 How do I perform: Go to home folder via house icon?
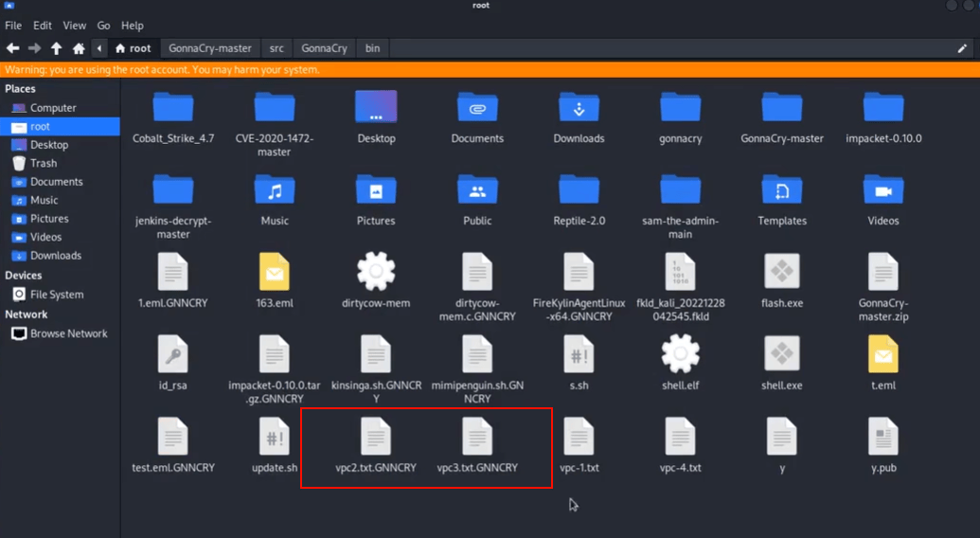click(79, 48)
